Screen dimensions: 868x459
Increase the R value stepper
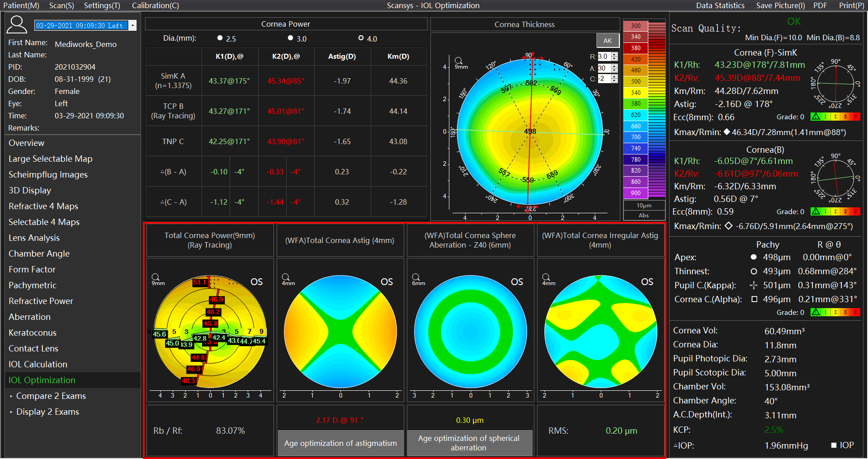pyautogui.click(x=614, y=55)
